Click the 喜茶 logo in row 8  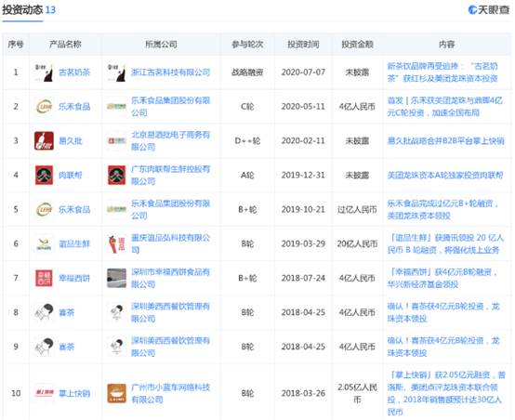coord(44,312)
